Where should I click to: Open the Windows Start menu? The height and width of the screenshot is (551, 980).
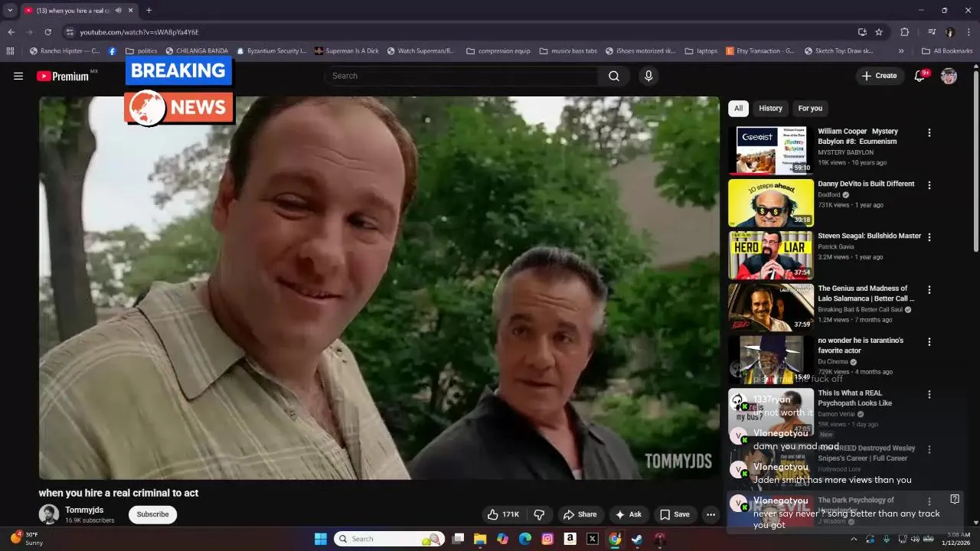(321, 539)
